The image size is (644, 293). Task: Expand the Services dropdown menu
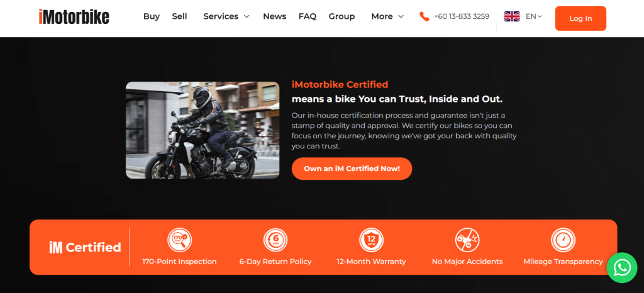(x=226, y=16)
